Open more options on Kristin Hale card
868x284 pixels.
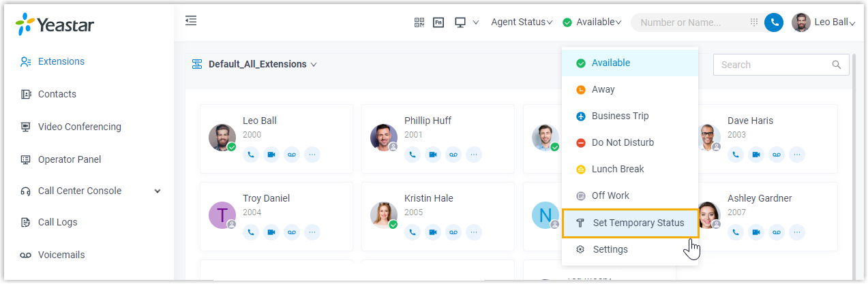474,232
